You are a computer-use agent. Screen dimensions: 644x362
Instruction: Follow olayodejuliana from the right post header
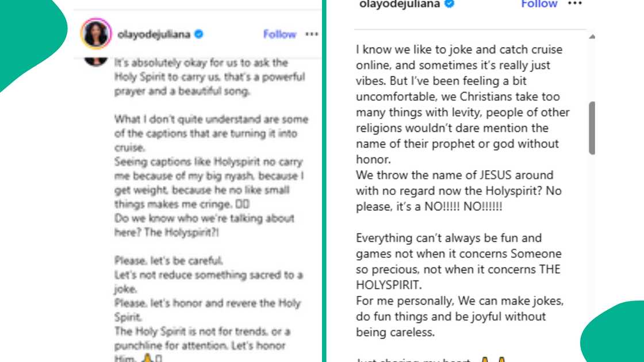point(539,4)
